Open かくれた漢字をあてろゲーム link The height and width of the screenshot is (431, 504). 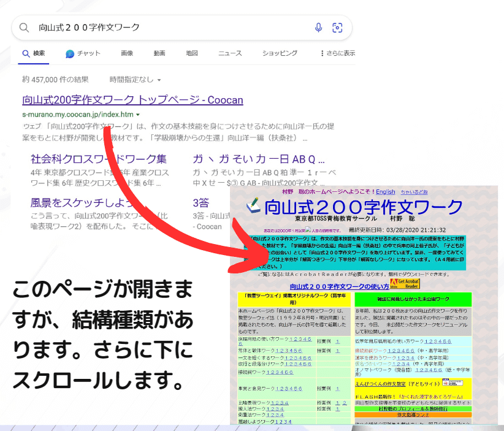coord(430,397)
